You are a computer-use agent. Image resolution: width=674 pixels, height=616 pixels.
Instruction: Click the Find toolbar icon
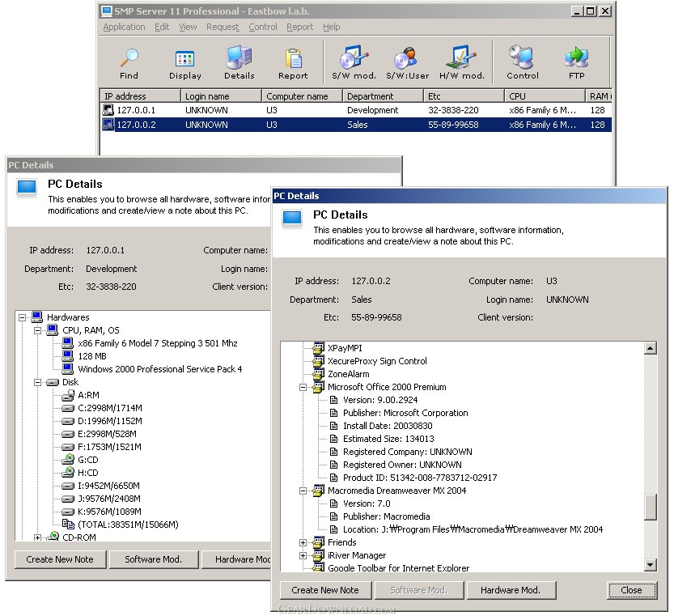[129, 62]
